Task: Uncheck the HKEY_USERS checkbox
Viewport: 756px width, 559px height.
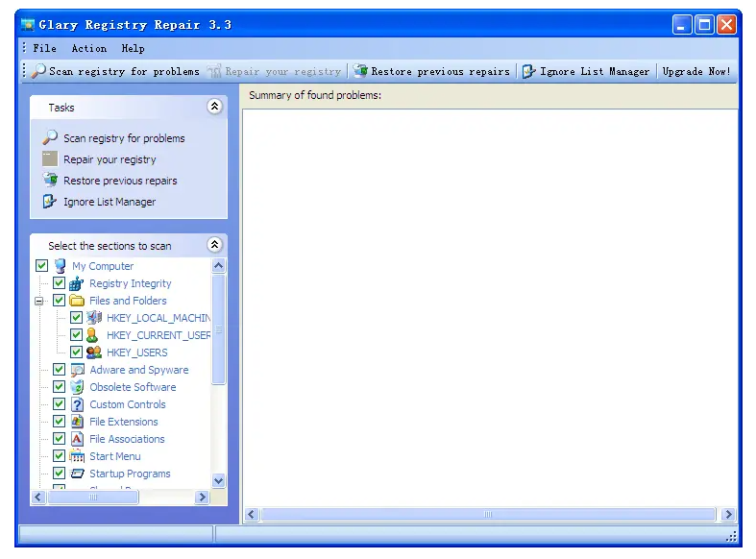Action: [x=76, y=352]
